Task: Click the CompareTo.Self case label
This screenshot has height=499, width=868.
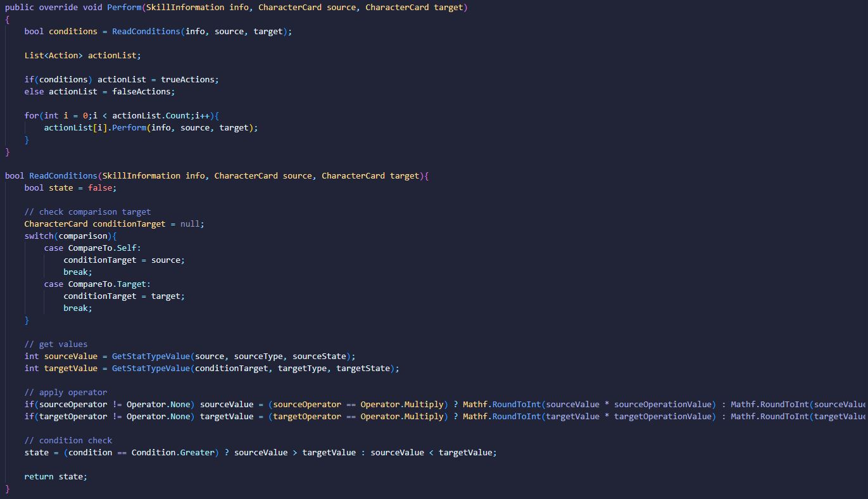Action: click(104, 248)
